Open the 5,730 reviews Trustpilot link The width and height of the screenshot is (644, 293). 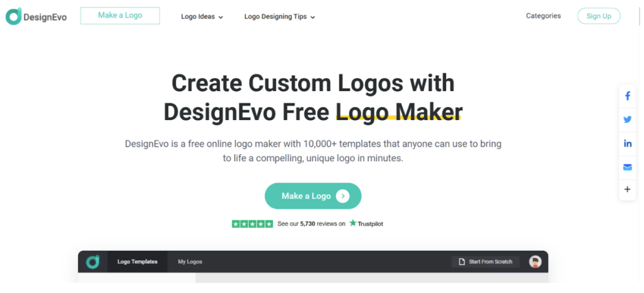coord(312,224)
